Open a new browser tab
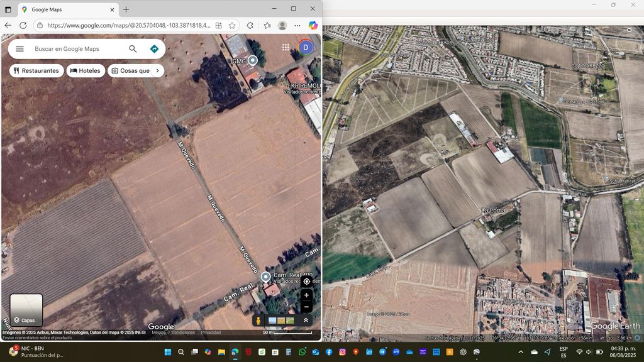644x362 pixels. point(126,9)
